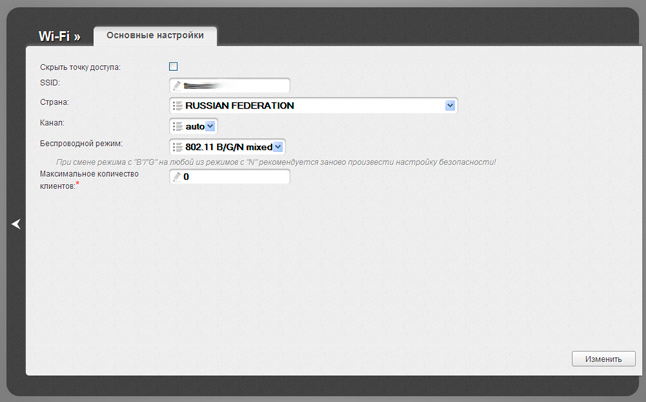Image resolution: width=646 pixels, height=402 pixels.
Task: Click the pencil icon in SSID field
Action: [x=177, y=86]
